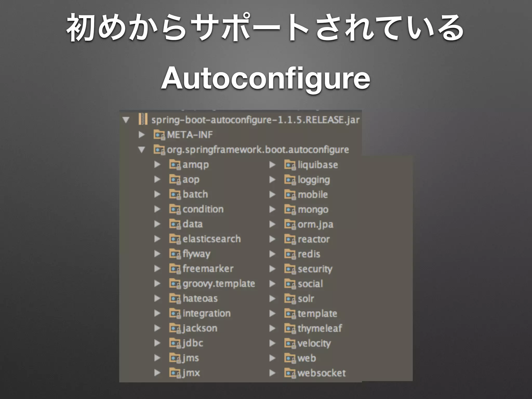
Task: Click the integration package icon
Action: pos(175,314)
